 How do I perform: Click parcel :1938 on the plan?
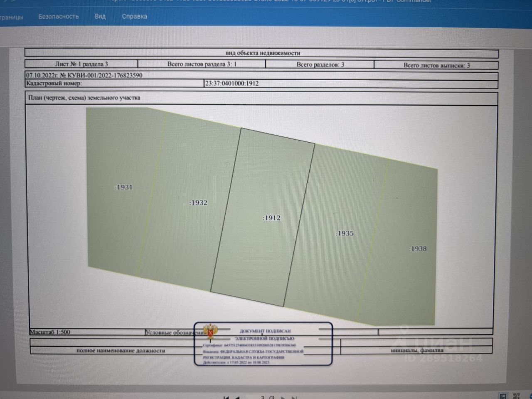(x=418, y=249)
